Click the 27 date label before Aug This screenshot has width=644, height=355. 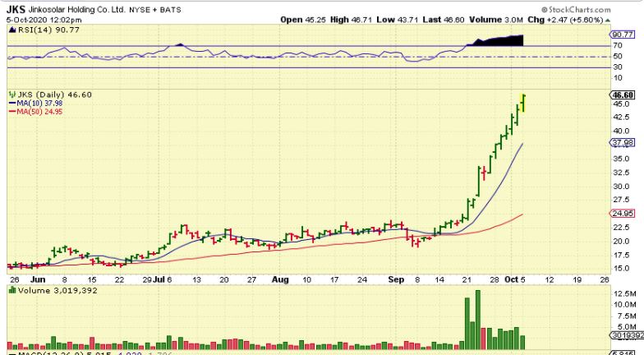[251, 279]
